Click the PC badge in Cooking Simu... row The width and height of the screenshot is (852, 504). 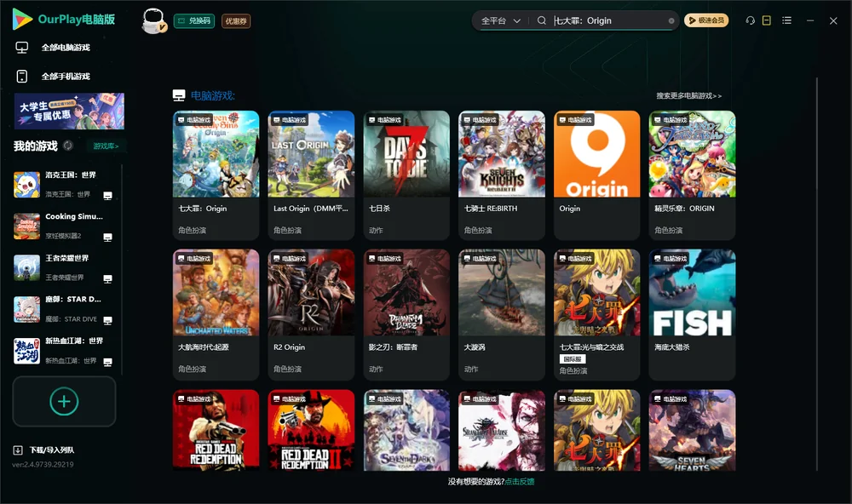pos(107,238)
